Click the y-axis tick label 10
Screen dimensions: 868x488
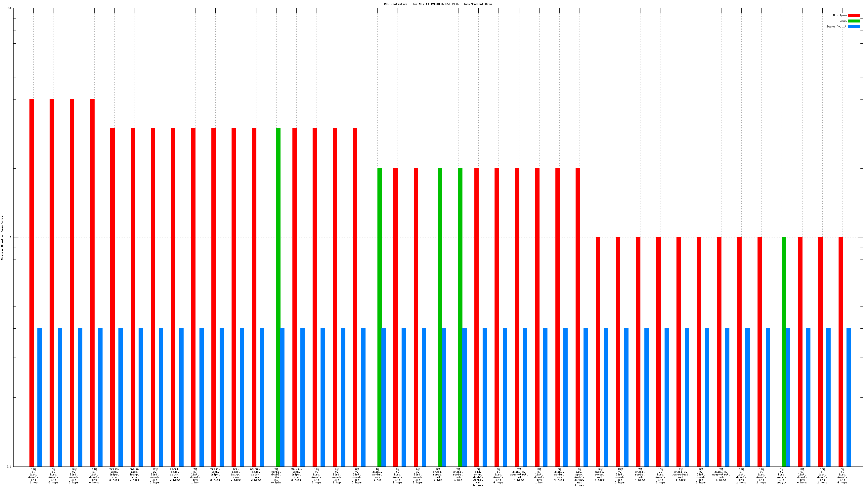(10, 8)
